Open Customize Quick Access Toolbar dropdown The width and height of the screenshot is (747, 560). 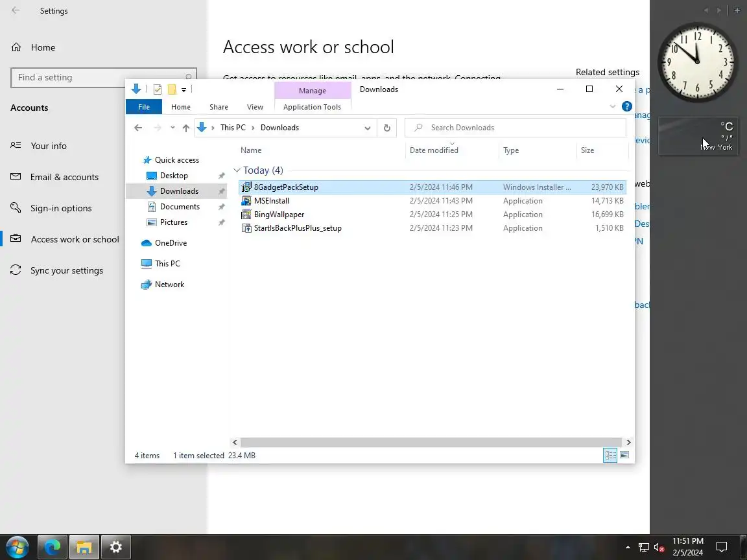(184, 89)
